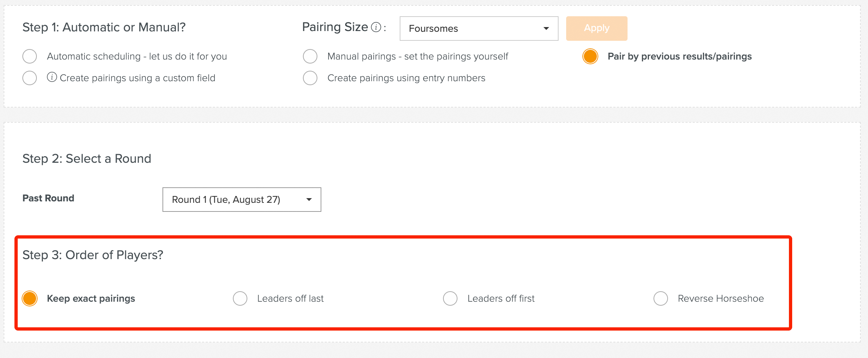Choose Create pairings using a custom field

coord(30,78)
